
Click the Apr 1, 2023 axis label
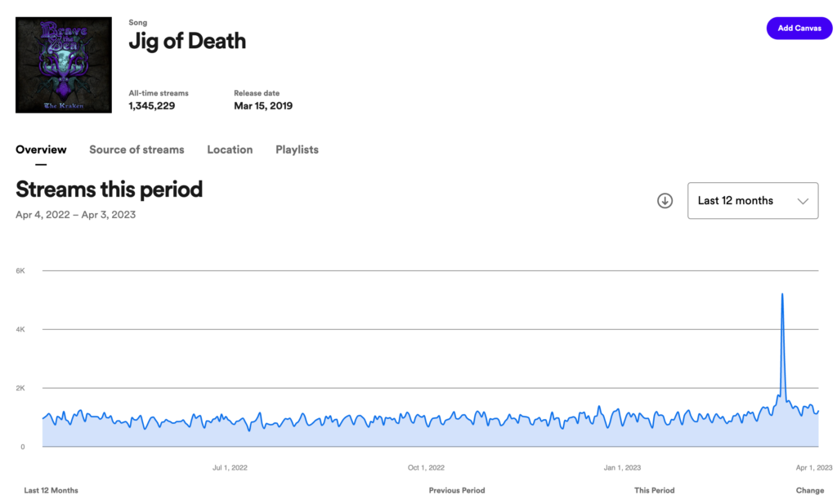[813, 468]
